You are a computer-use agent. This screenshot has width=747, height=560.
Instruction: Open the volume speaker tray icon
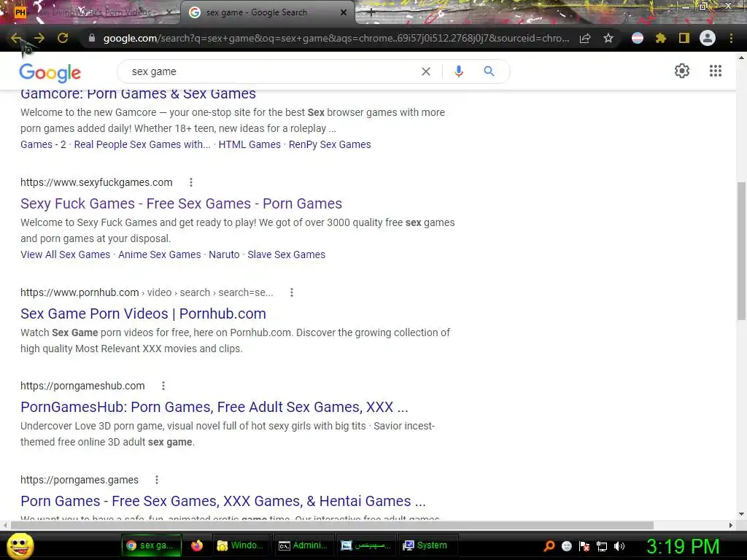coord(619,546)
